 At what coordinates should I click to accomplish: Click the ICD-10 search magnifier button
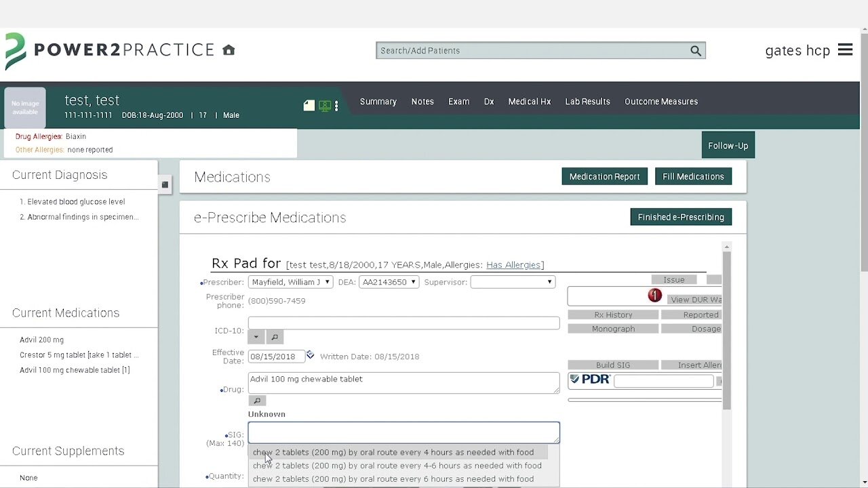click(275, 337)
